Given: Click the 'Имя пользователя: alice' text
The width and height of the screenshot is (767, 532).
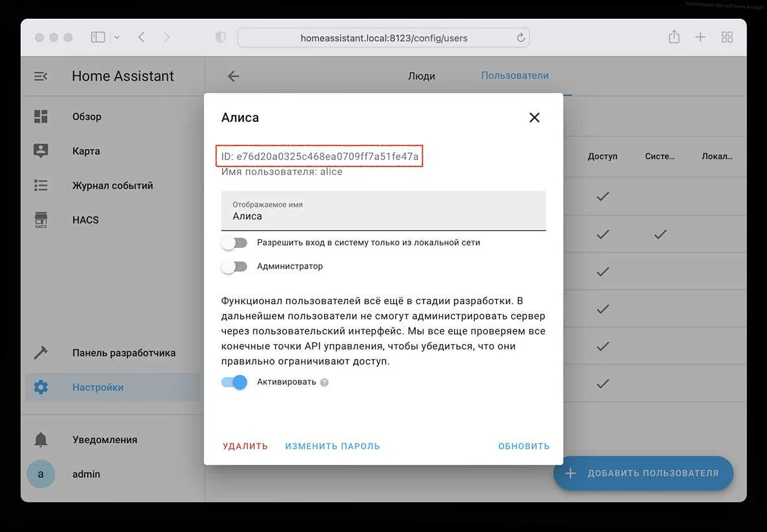Looking at the screenshot, I should coord(281,172).
